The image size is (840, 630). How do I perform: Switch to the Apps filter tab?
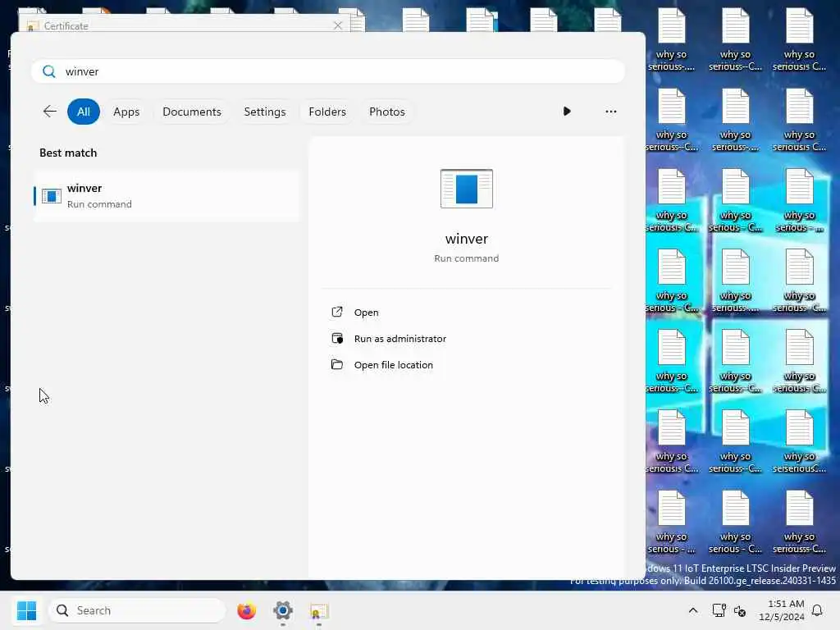(126, 112)
